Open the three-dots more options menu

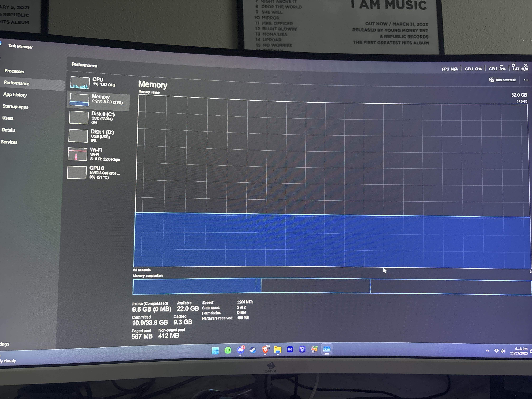pos(526,80)
